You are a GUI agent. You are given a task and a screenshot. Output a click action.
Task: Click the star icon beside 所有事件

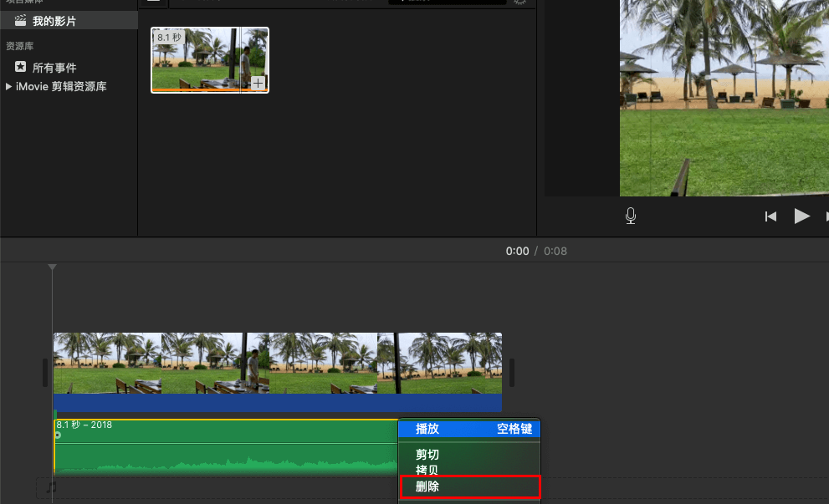click(x=21, y=67)
